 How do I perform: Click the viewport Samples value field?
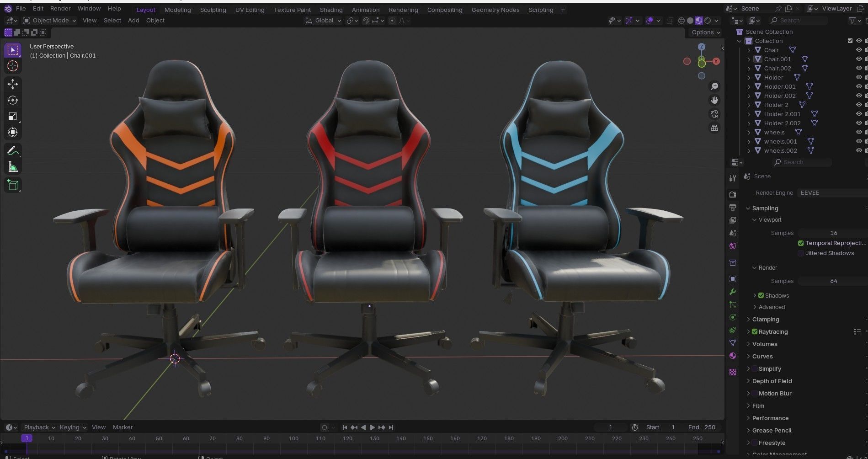(833, 233)
